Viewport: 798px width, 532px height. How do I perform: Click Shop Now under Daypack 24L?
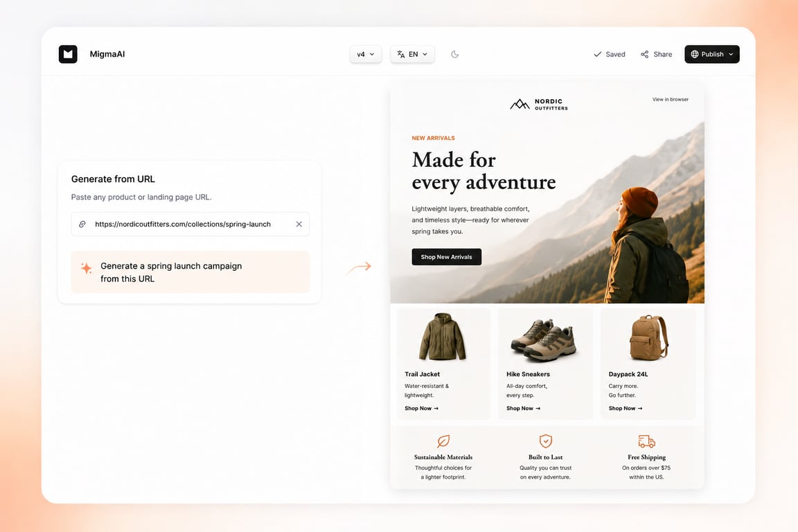point(626,408)
